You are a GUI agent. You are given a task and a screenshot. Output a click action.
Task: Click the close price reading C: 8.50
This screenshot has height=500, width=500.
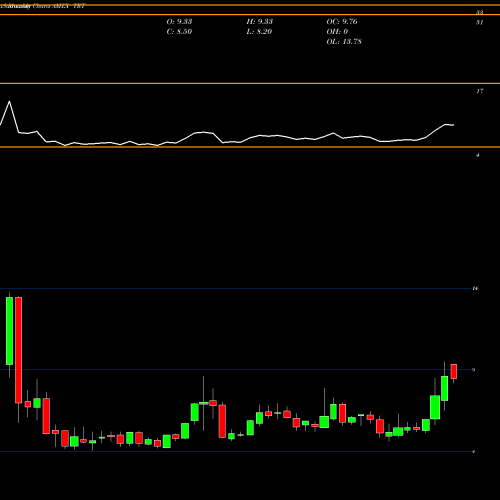coord(179,32)
